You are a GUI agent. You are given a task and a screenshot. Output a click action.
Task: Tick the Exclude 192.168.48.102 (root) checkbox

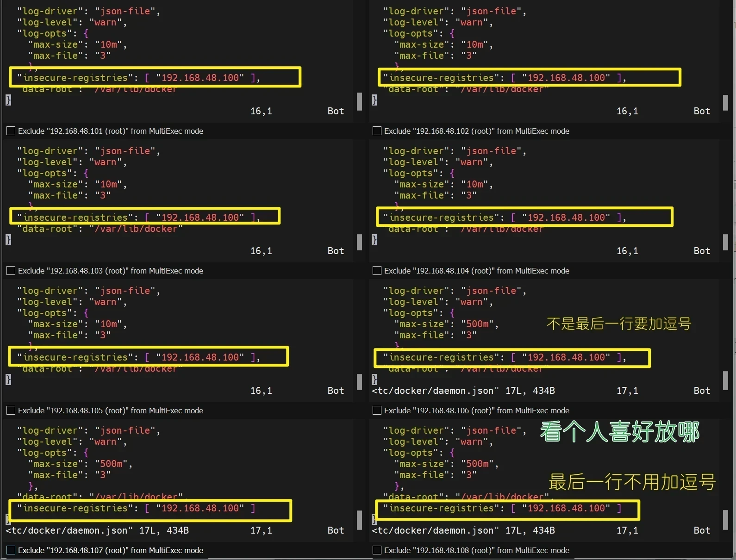click(x=377, y=131)
